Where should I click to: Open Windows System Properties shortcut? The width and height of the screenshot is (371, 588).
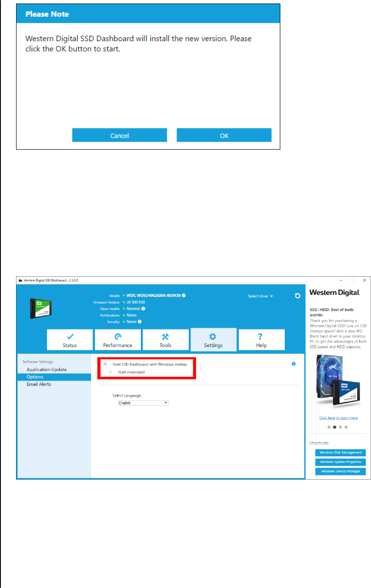(x=341, y=462)
